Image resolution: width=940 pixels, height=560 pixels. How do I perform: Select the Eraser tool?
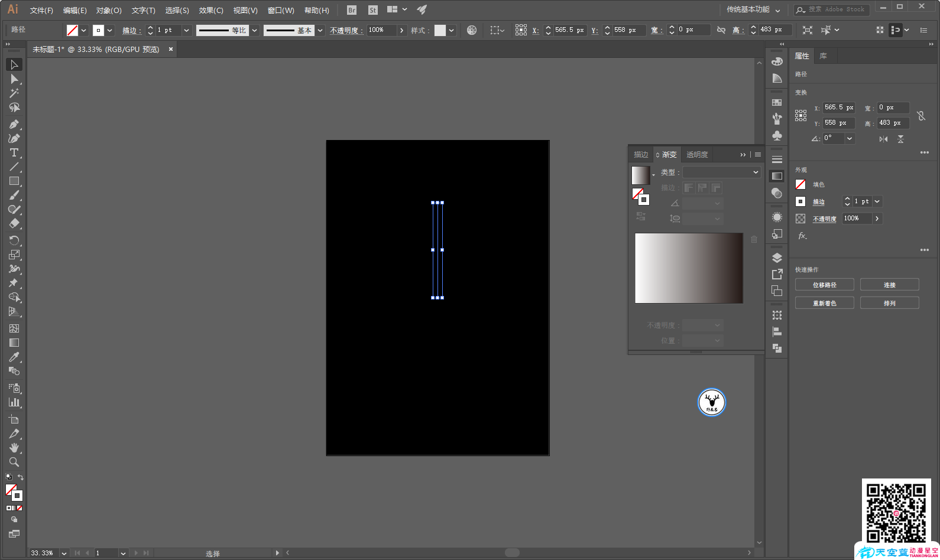(14, 224)
